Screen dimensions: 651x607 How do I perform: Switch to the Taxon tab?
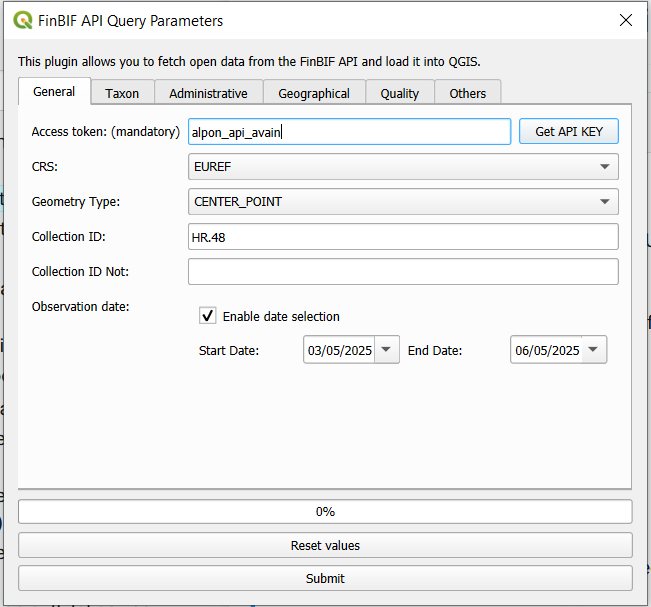click(x=122, y=93)
